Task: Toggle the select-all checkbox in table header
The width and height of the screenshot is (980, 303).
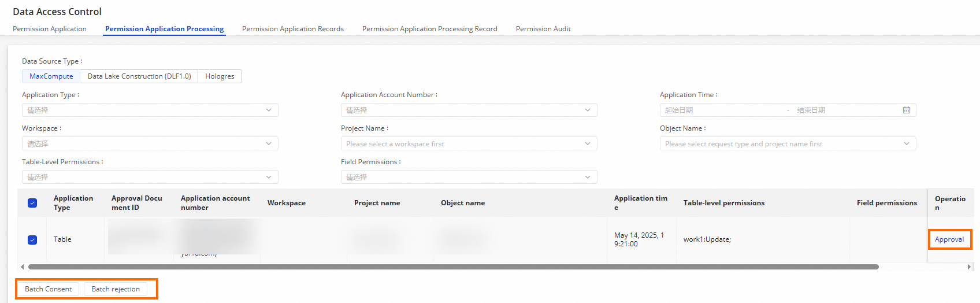Action: (32, 203)
